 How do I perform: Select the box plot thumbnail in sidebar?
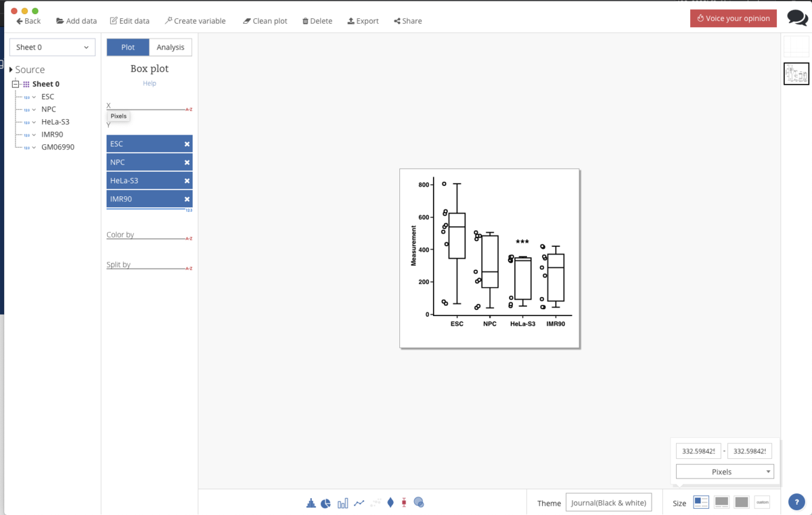(796, 74)
